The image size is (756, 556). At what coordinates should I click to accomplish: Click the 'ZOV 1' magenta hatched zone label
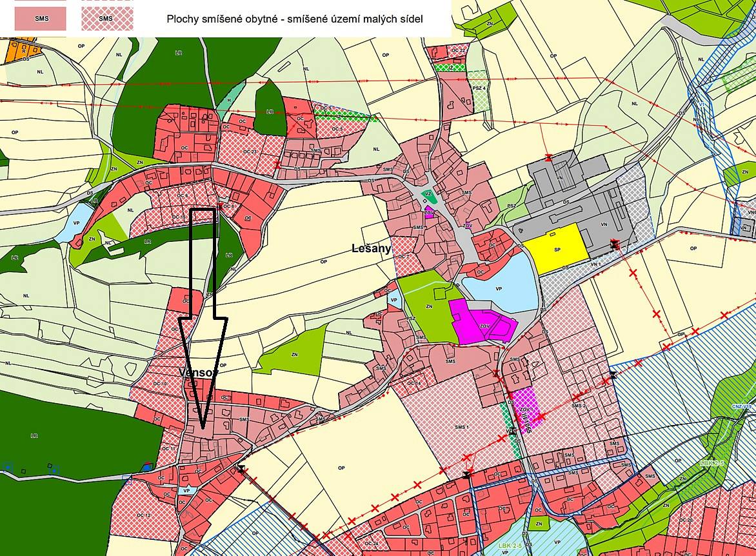(x=526, y=409)
